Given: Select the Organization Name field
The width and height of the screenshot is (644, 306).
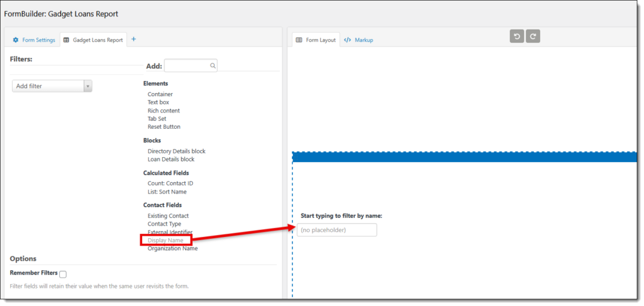Looking at the screenshot, I should pyautogui.click(x=172, y=248).
